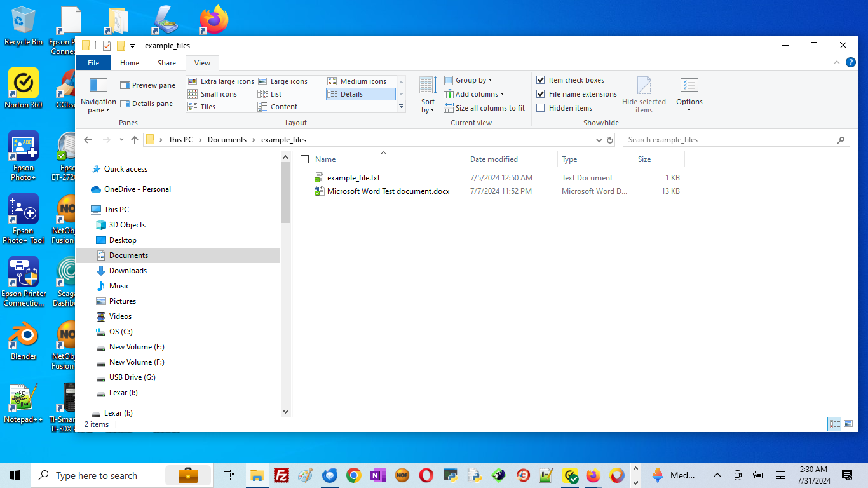Disable File name extensions checkbox

[541, 94]
